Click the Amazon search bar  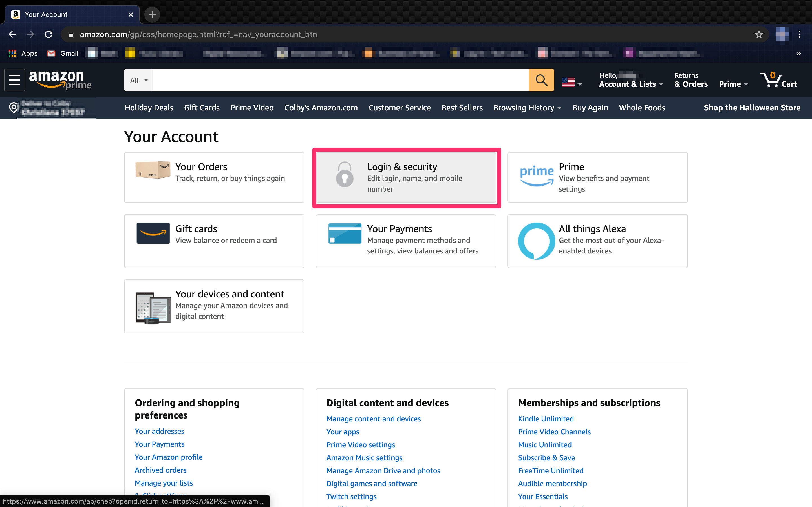[x=340, y=79]
